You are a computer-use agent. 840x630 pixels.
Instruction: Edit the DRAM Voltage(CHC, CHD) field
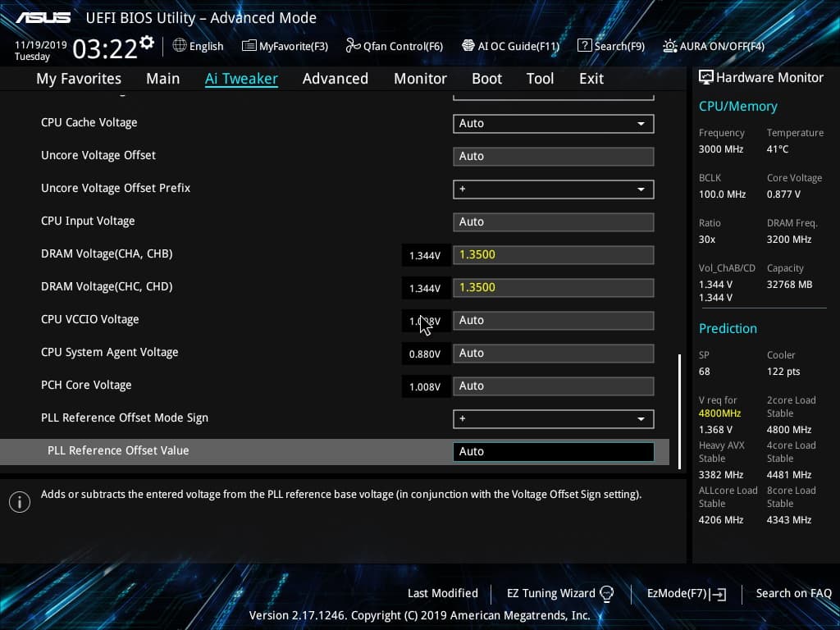click(554, 288)
